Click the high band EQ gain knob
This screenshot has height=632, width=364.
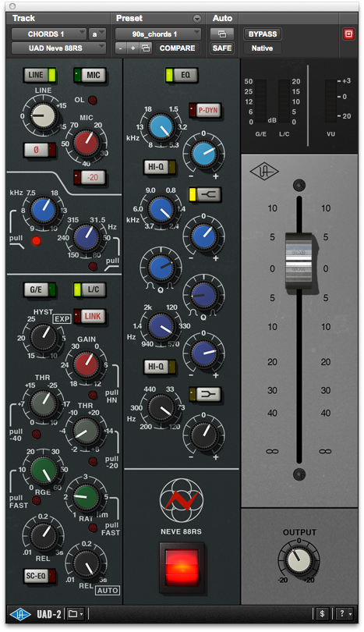click(x=203, y=154)
